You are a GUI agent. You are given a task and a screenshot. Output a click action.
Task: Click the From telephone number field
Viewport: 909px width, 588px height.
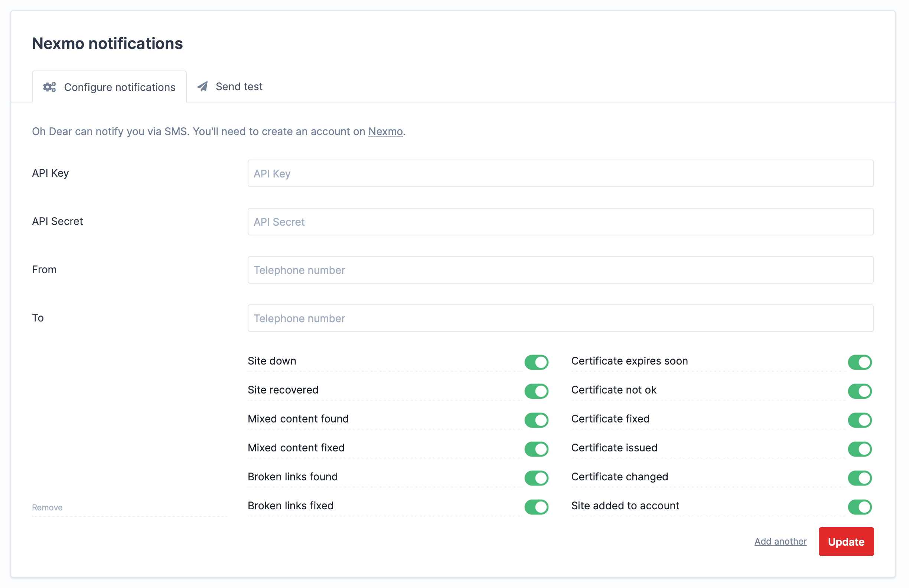pyautogui.click(x=560, y=270)
